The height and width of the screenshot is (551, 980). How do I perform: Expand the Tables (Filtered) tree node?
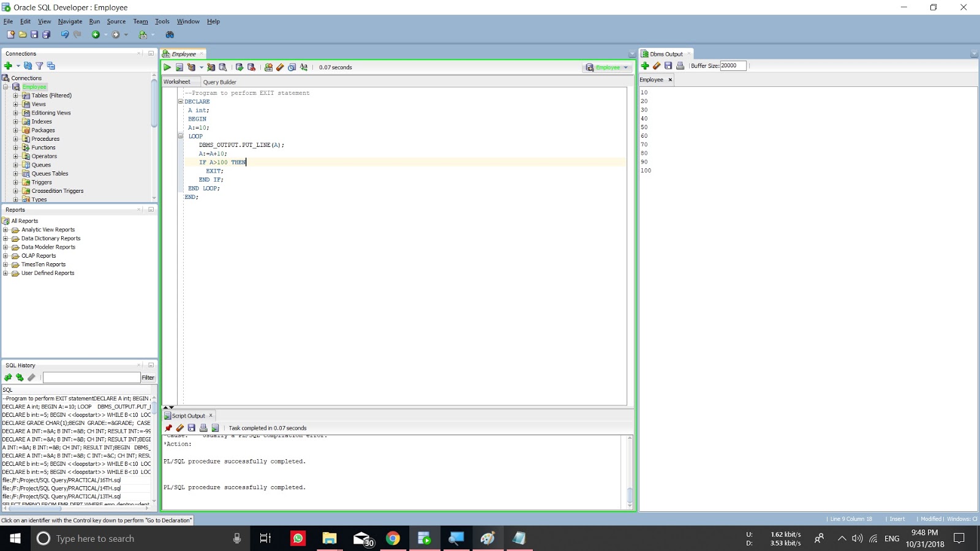coord(17,96)
